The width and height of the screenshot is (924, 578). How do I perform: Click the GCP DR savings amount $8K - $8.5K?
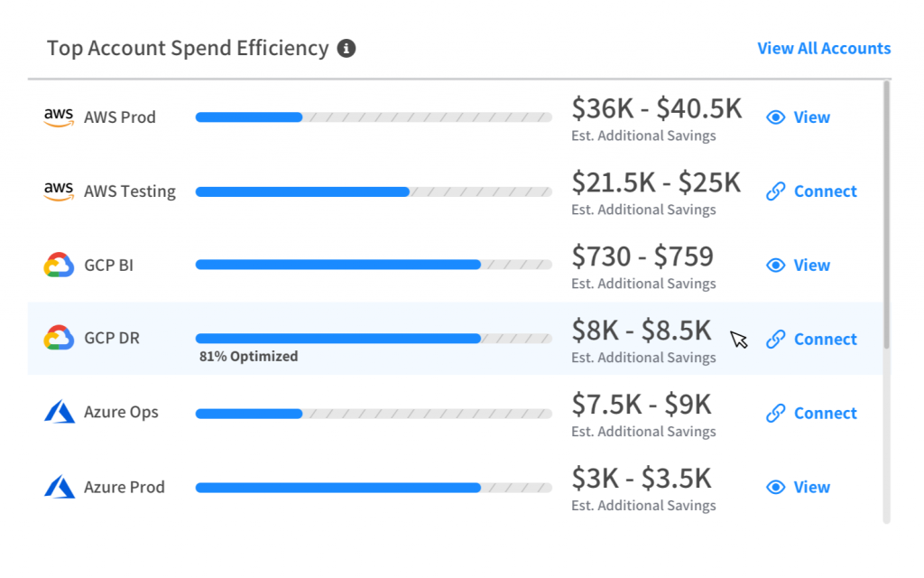pos(642,331)
